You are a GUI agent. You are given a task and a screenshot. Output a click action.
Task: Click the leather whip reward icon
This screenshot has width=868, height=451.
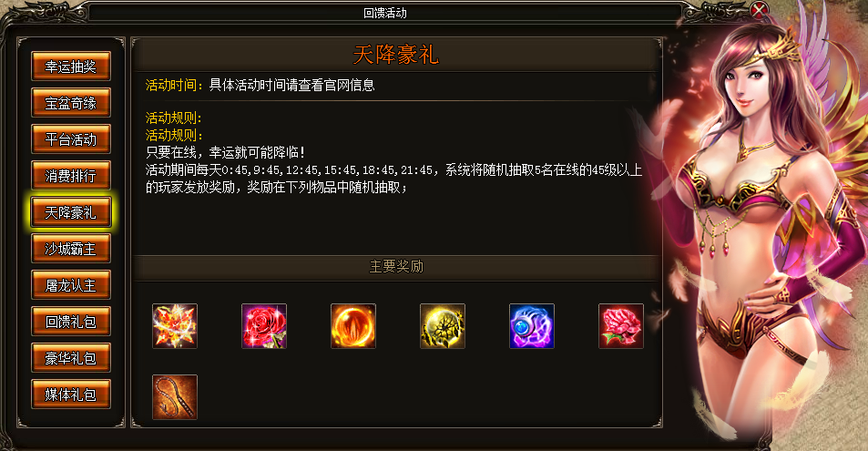pyautogui.click(x=175, y=396)
